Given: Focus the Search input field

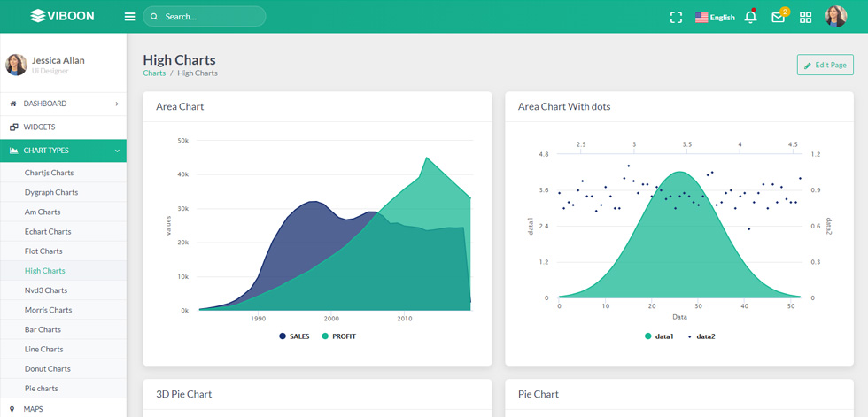Looking at the screenshot, I should [x=205, y=17].
